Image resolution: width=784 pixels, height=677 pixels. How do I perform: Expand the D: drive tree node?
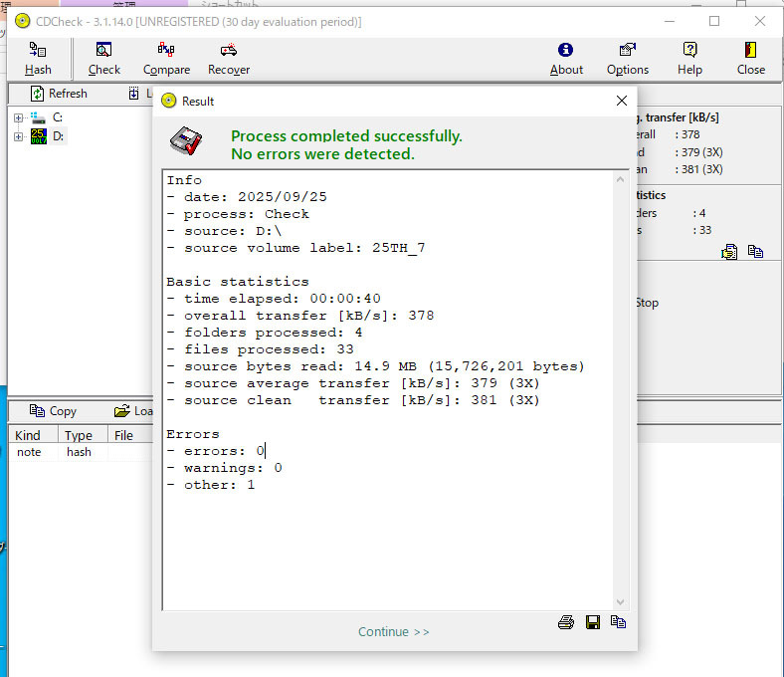(x=18, y=136)
